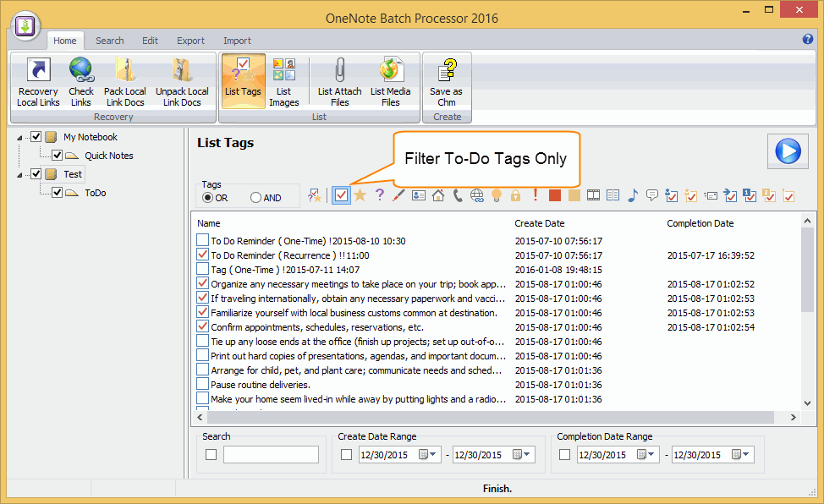Select Pack Local Link Docs
The height and width of the screenshot is (504, 824).
tap(125, 81)
